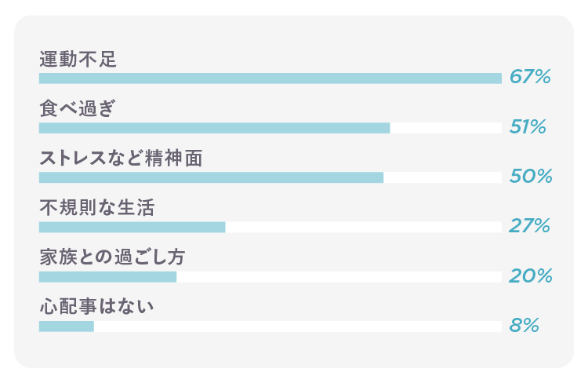Viewport: 588px width, 383px height.
Task: Select the 食べ過ぎ filled bar
Action: pos(215,128)
